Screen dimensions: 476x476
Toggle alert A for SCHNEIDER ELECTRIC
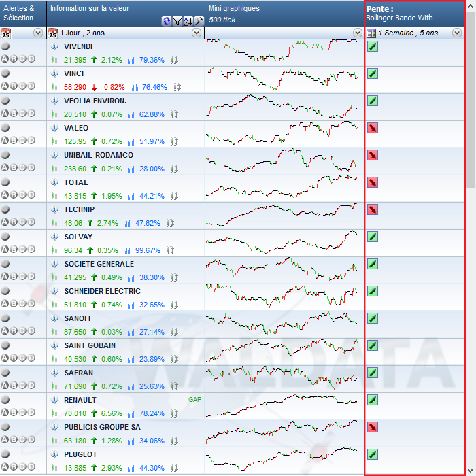point(5,303)
